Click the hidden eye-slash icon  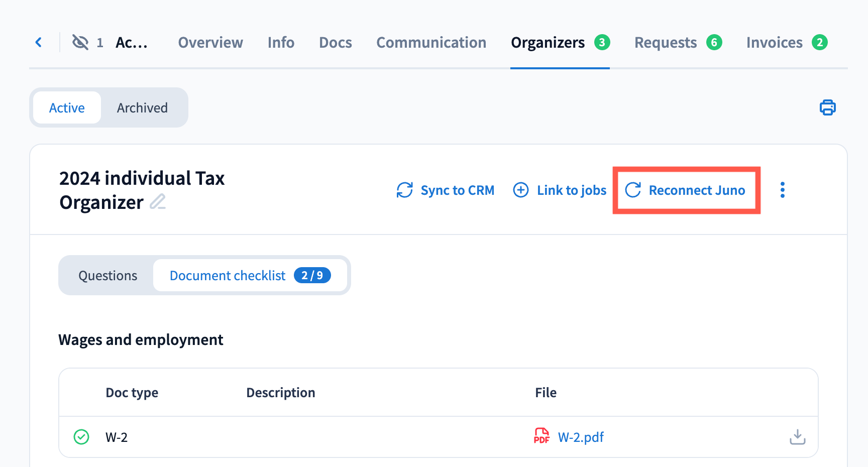tap(80, 43)
